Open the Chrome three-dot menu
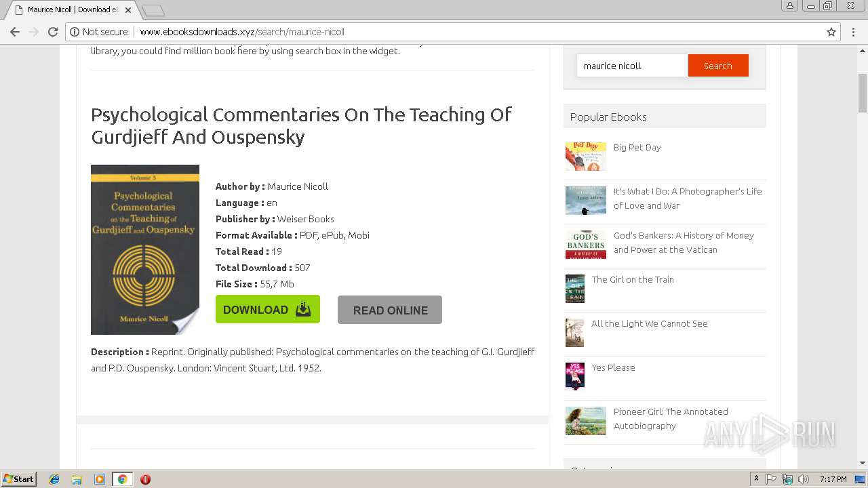The image size is (868, 488). (854, 32)
